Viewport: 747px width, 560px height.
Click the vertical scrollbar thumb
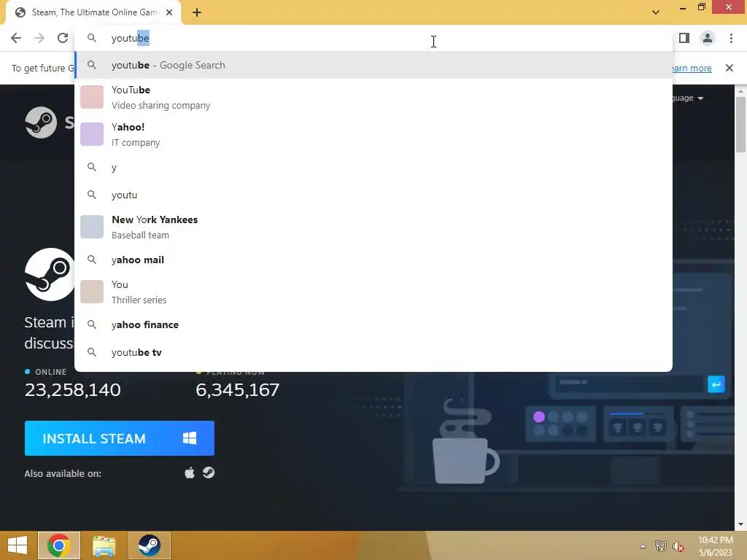tap(740, 125)
